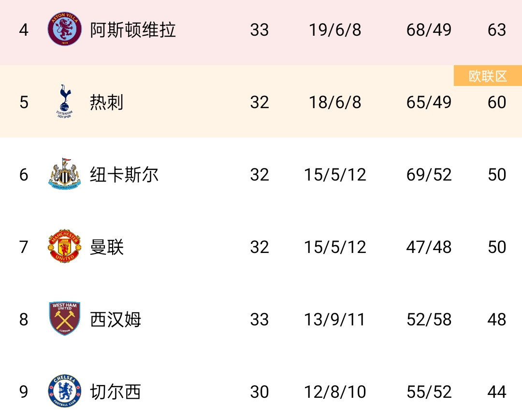Image resolution: width=522 pixels, height=420 pixels.
Task: Open the 西汉姆 team page link
Action: point(116,320)
